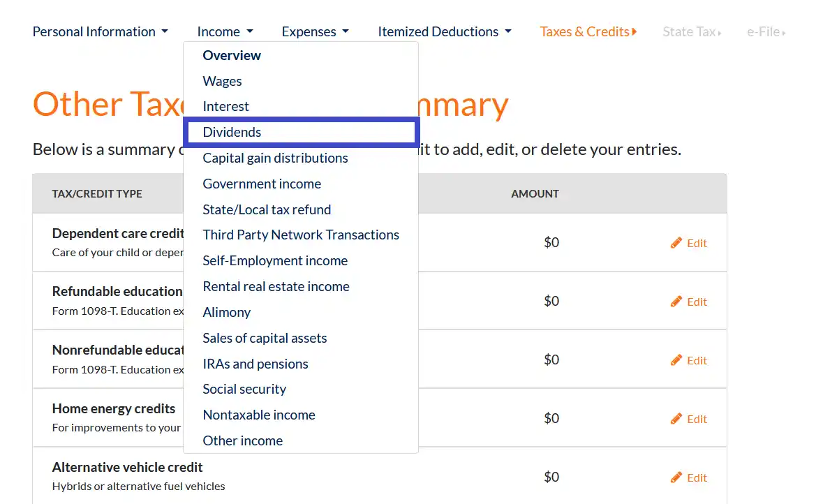Click the pencil icon for Nonrefundable education credit

676,360
